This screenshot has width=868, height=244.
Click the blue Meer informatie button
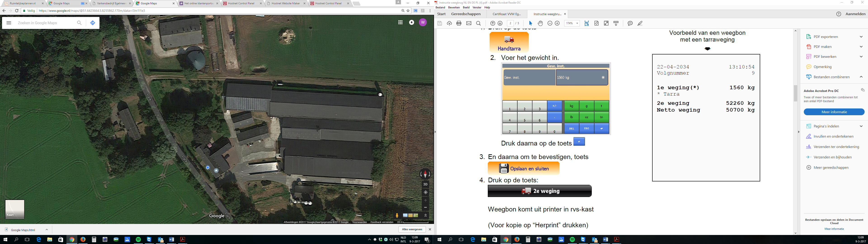pyautogui.click(x=834, y=112)
